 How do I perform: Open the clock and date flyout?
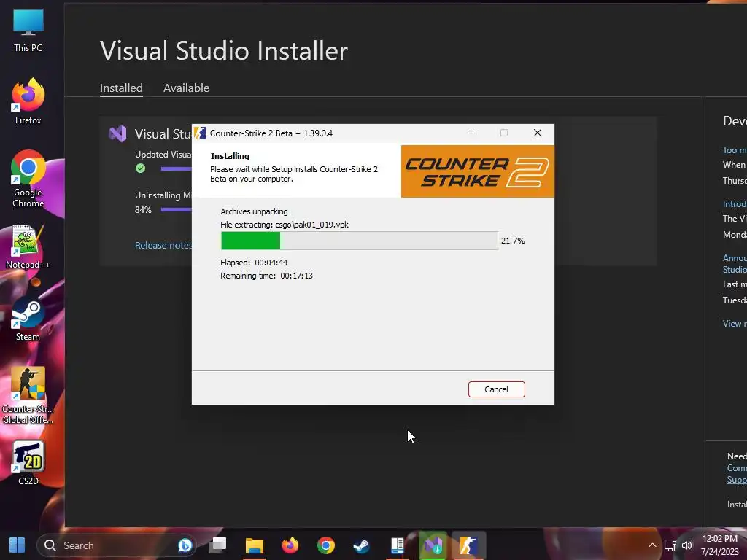tap(720, 545)
